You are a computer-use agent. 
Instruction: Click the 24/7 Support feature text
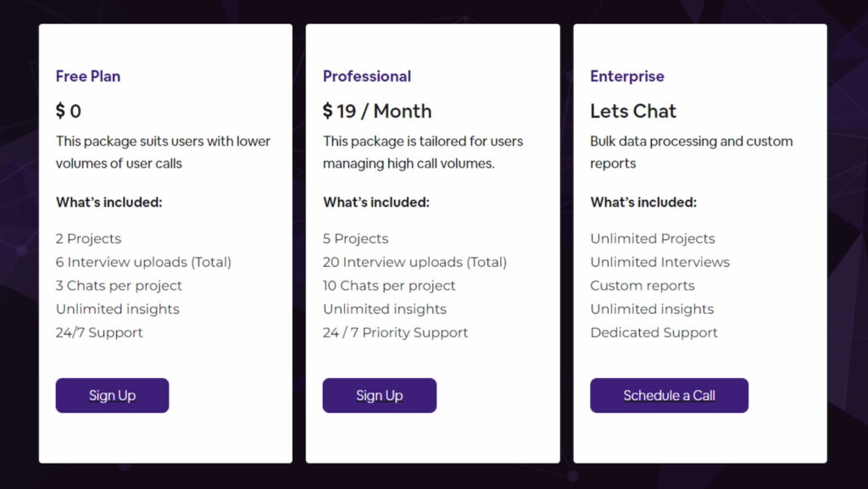pos(99,333)
